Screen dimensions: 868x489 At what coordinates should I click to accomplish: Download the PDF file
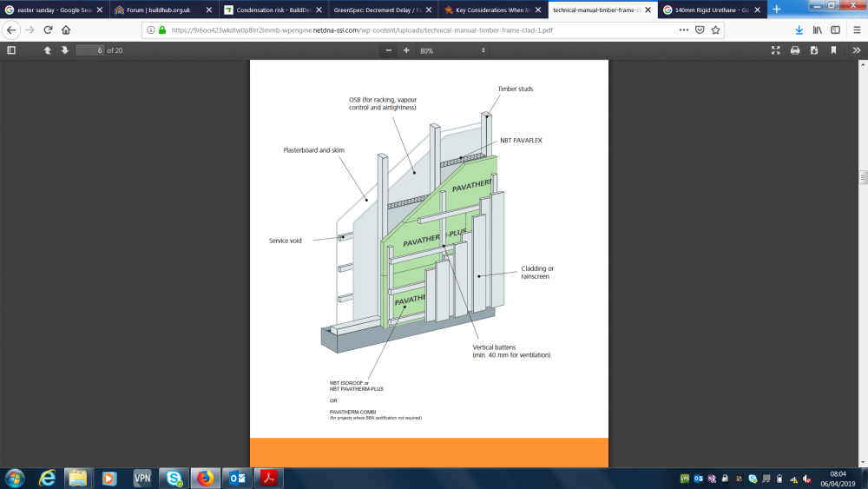click(x=814, y=50)
